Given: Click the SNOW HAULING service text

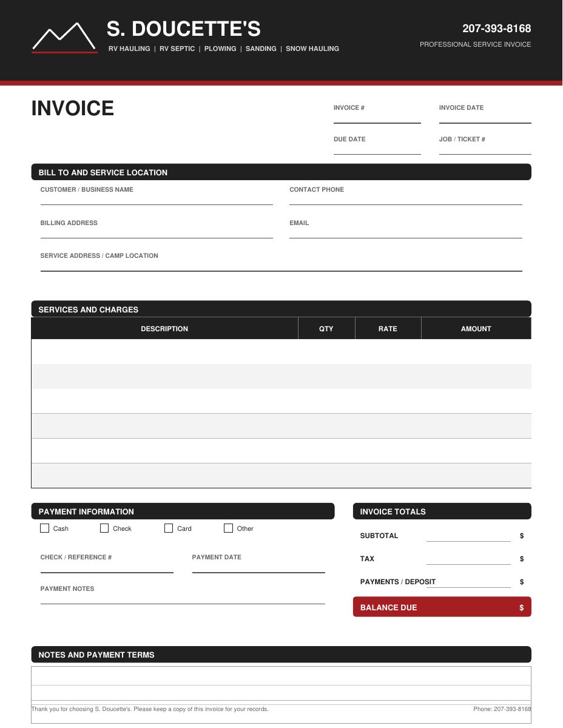Looking at the screenshot, I should click(312, 49).
